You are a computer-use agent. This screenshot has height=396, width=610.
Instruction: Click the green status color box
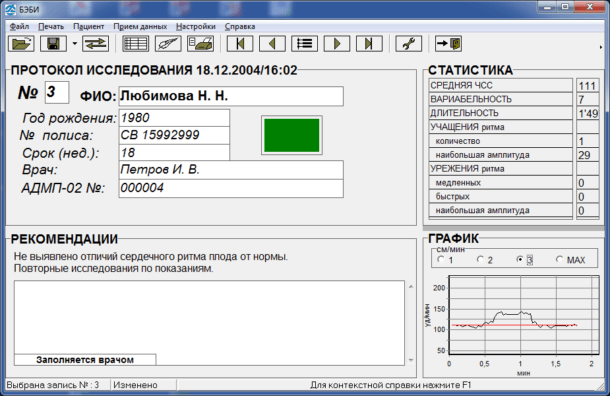coord(292,135)
